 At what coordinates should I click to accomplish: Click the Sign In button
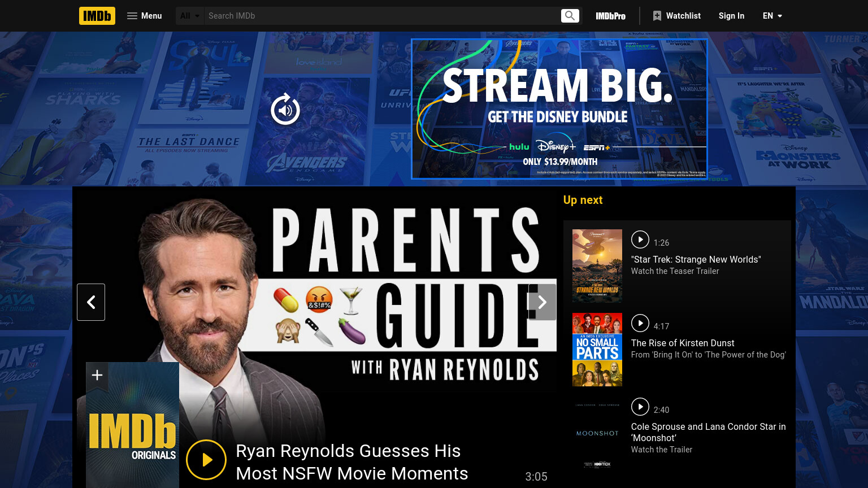[x=731, y=16]
